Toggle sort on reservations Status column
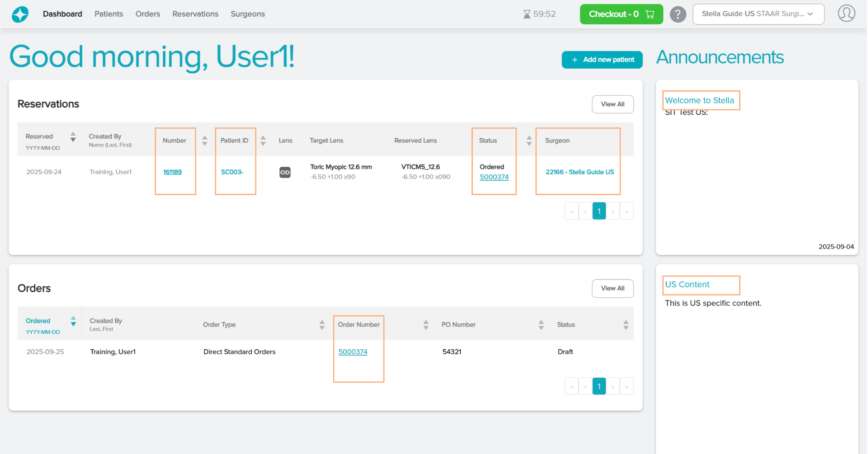868x454 pixels. 529,141
